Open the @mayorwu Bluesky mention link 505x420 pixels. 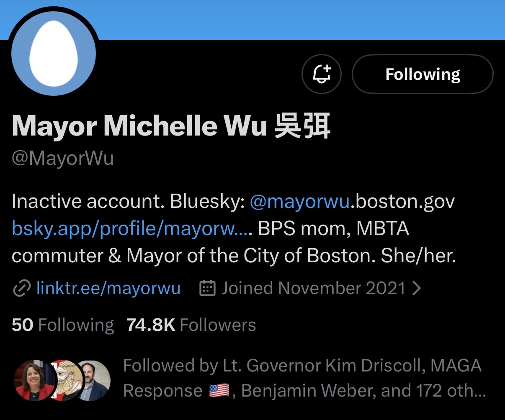pyautogui.click(x=299, y=202)
